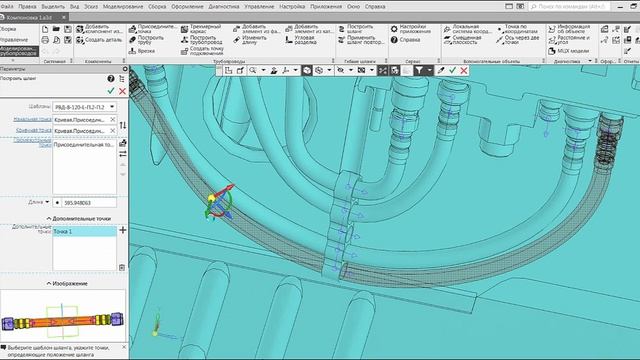Switch to the Компоновка 1.a3d document tab
Screen dimensions: 640x360
click(x=29, y=18)
